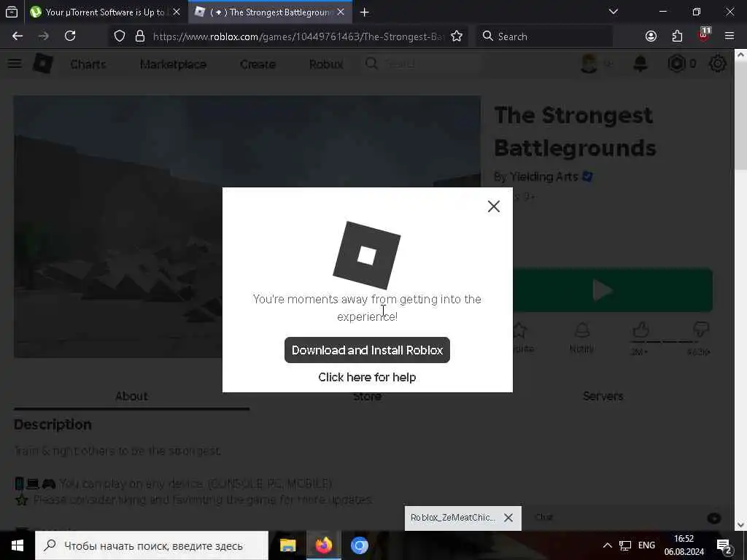Select The Strongest Battlegrounds browser tab
The height and width of the screenshot is (560, 747).
[271, 12]
